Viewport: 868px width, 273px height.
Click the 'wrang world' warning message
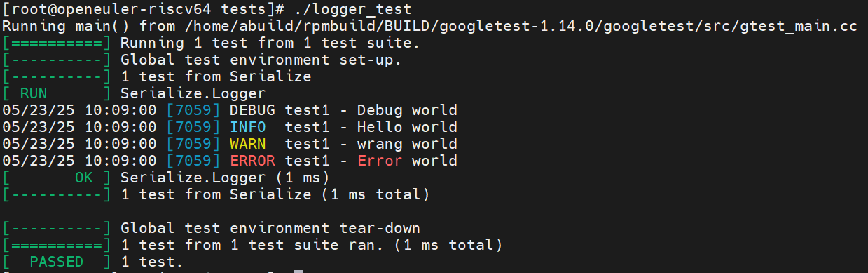click(x=407, y=144)
